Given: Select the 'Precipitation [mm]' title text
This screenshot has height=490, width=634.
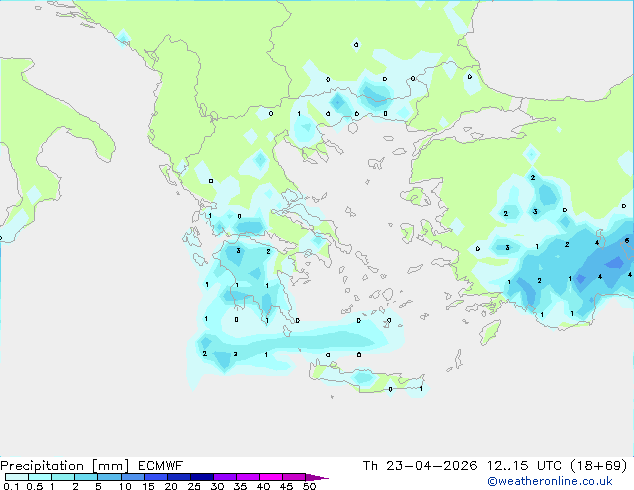Looking at the screenshot, I should pos(64,466).
